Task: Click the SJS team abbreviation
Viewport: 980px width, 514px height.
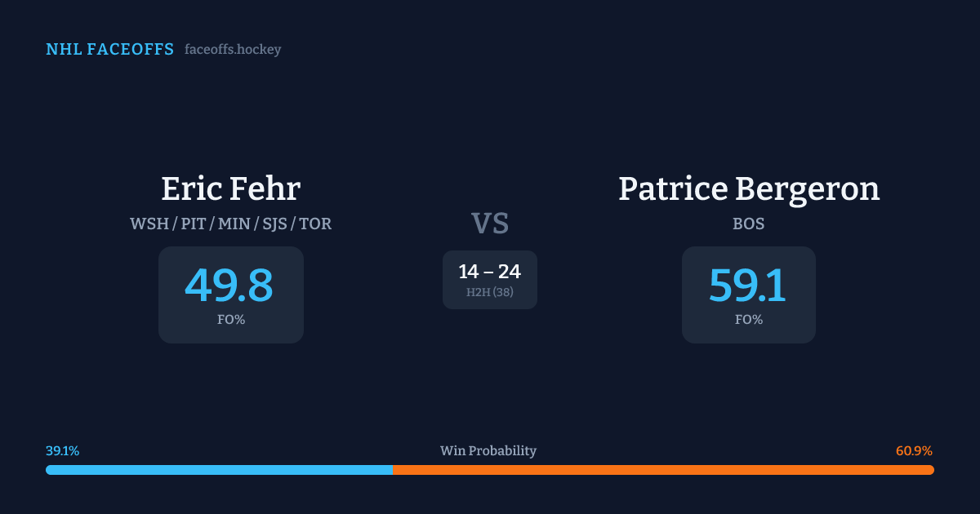Action: click(275, 224)
